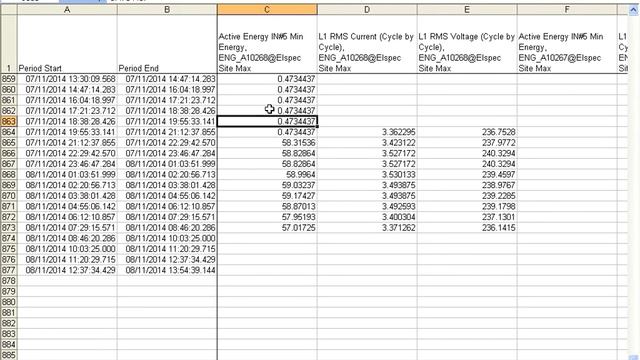The height and width of the screenshot is (360, 640).
Task: Click the Period Start header cell
Action: pos(67,44)
